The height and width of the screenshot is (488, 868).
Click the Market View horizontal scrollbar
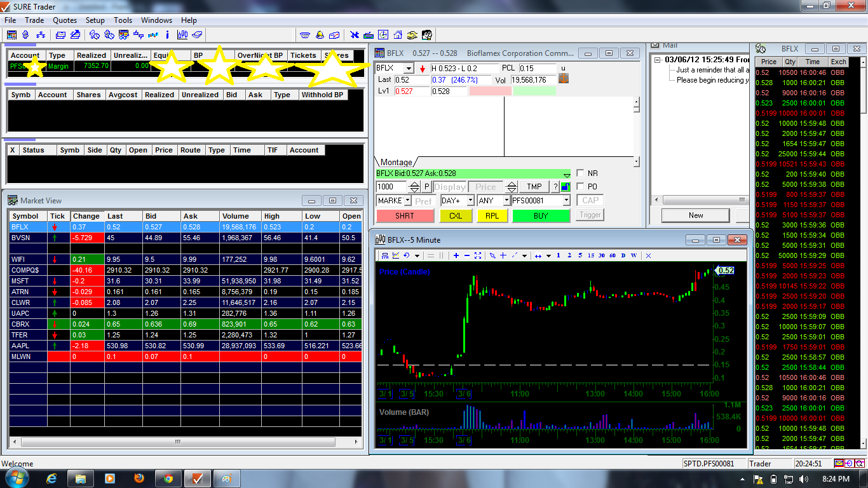click(177, 442)
